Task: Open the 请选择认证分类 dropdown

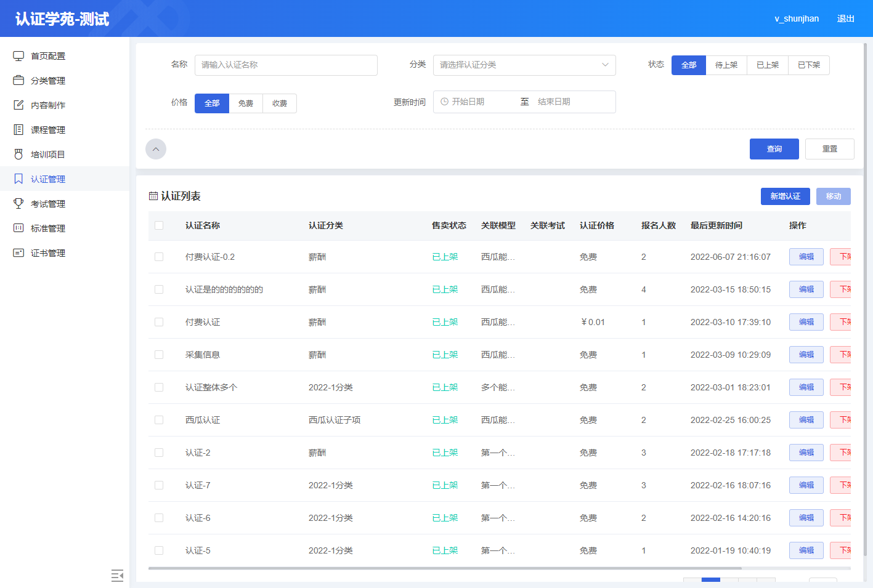Action: (x=524, y=65)
